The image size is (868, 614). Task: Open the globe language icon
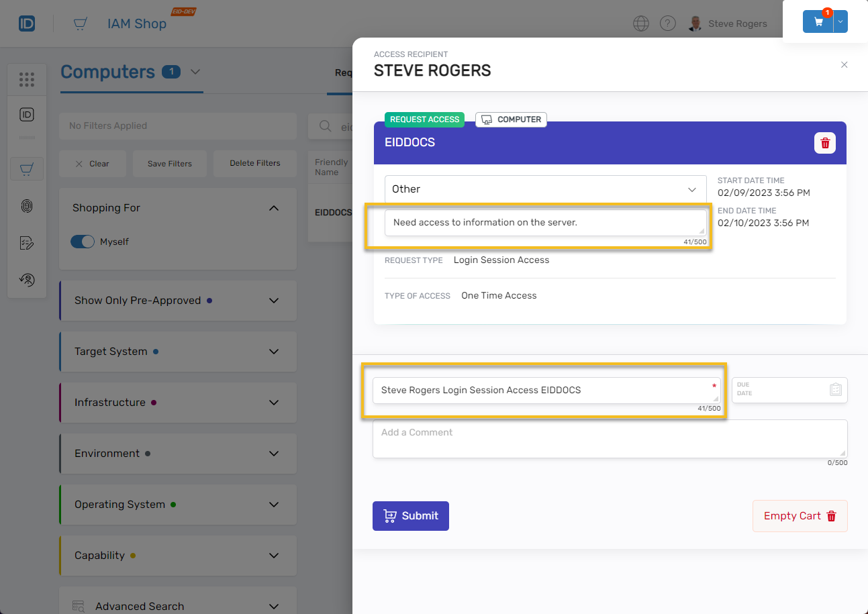[x=641, y=23]
